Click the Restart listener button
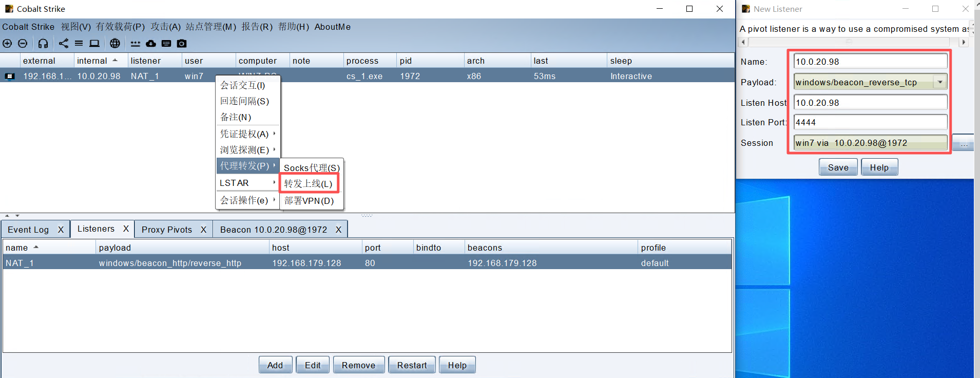 click(x=412, y=365)
